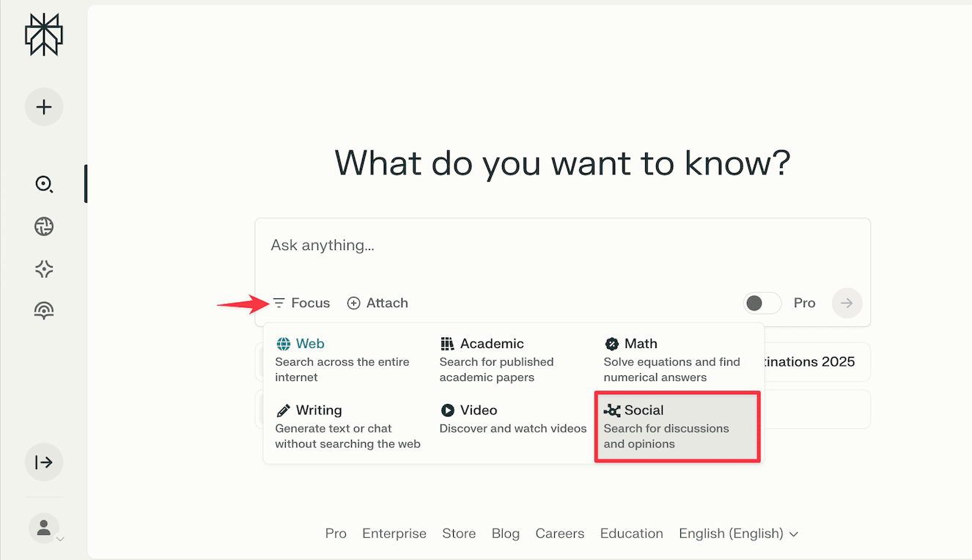Expand the sidebar with arrow icon
Image resolution: width=972 pixels, height=560 pixels.
coord(44,462)
